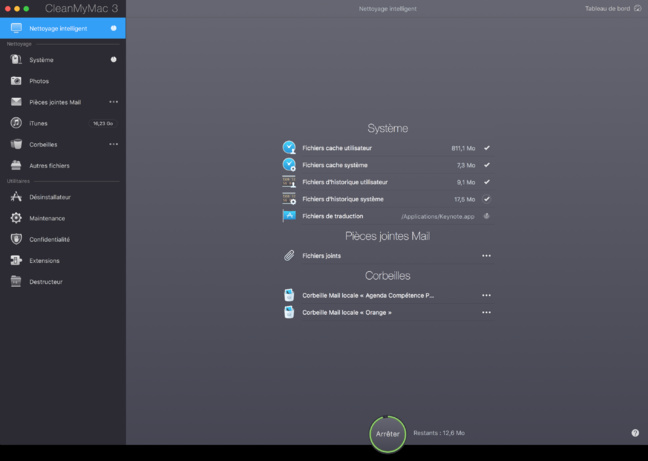
Task: Click the Pièces jointes Mail envelope icon
Action: [16, 102]
